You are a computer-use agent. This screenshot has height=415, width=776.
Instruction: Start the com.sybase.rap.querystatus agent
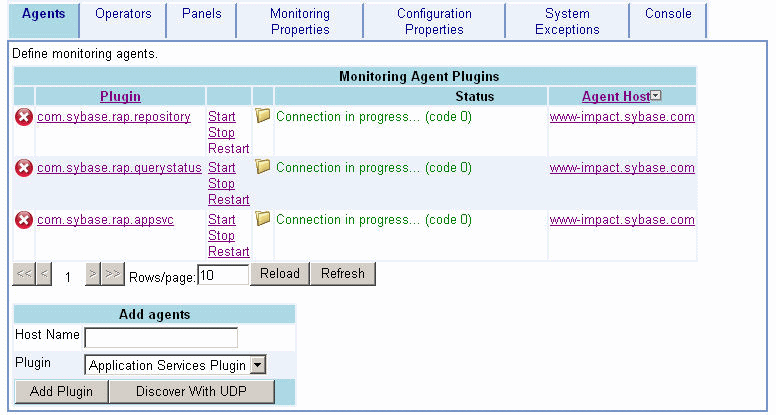(x=222, y=168)
